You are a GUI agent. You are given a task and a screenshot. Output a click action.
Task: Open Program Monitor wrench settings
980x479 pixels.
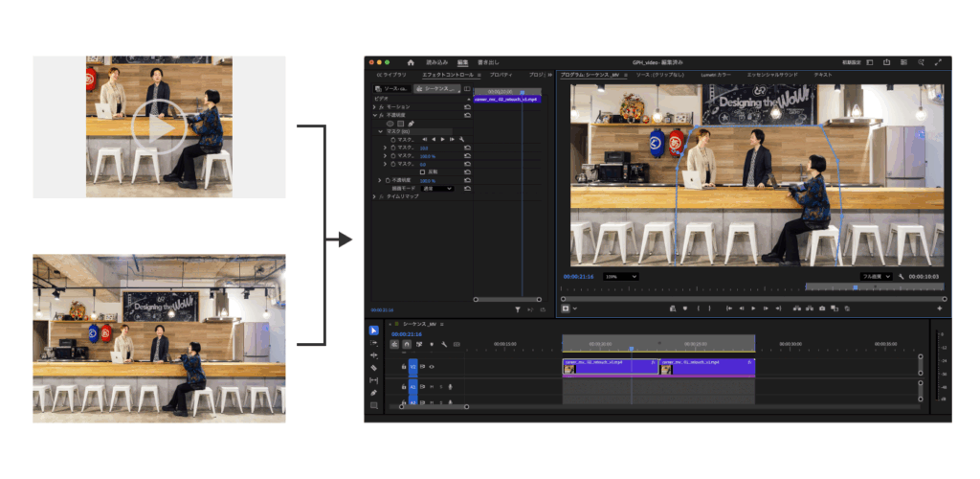pyautogui.click(x=901, y=276)
